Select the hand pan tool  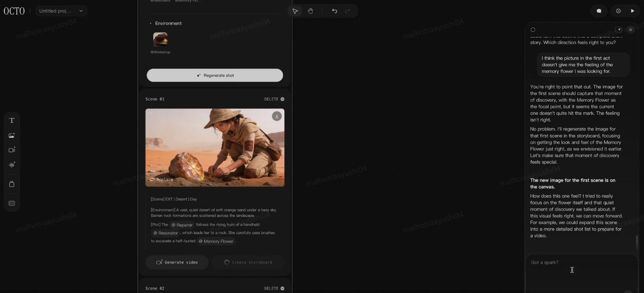click(x=310, y=11)
